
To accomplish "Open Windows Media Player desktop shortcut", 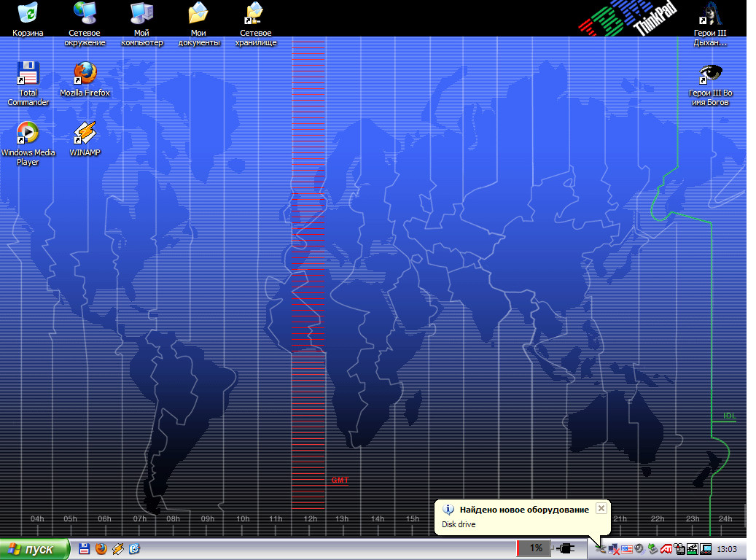I will coord(28,133).
